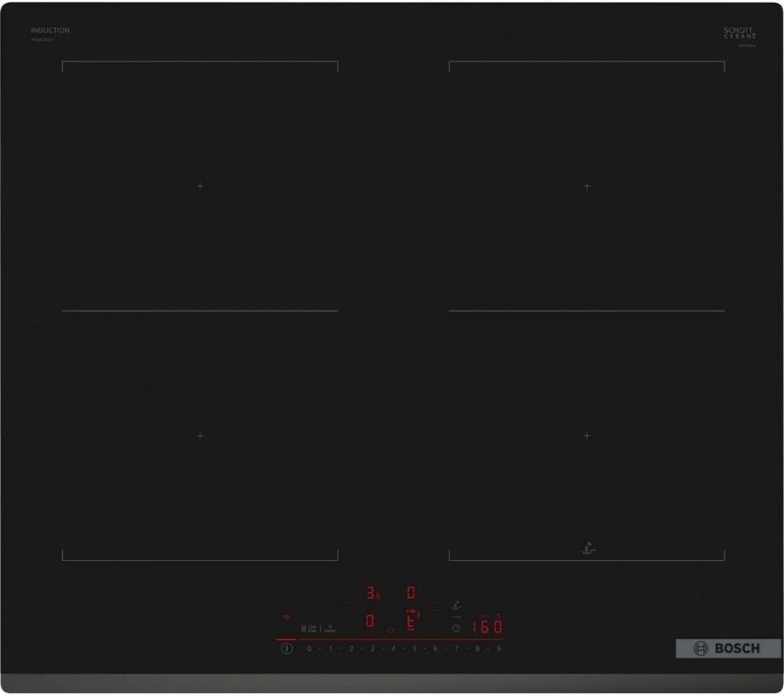Tap the red Wi-Fi Home Connect icon
The image size is (784, 697).
287,617
